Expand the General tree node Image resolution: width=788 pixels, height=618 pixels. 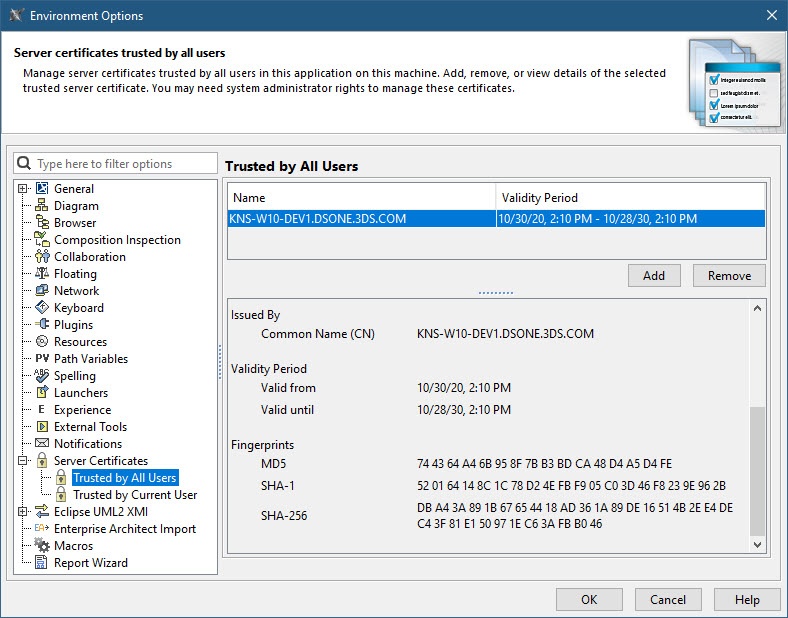coord(23,189)
